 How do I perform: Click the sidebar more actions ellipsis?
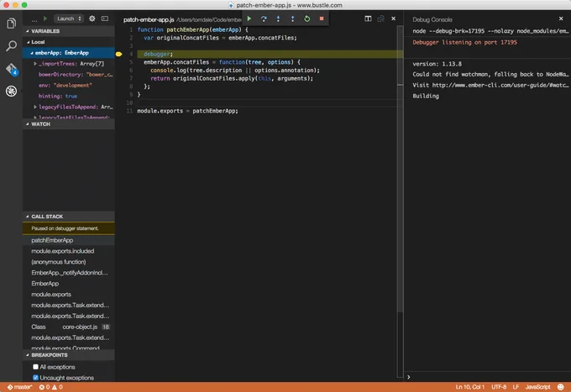(34, 19)
